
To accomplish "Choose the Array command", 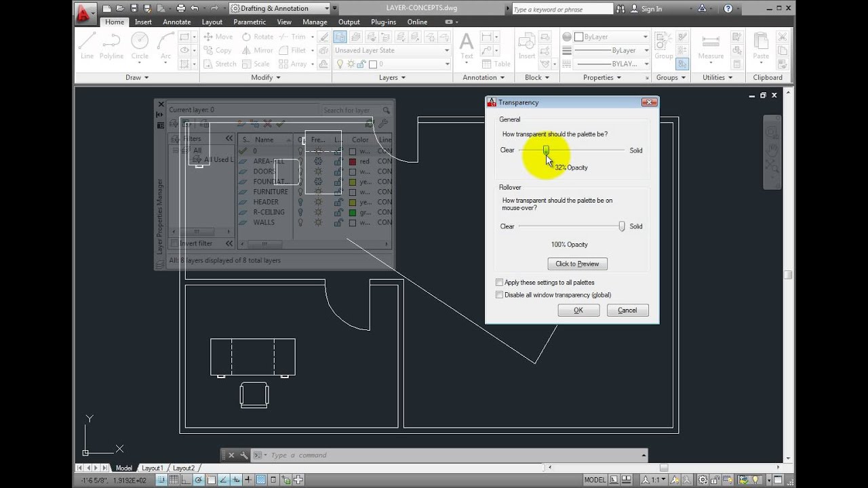I will pos(292,64).
